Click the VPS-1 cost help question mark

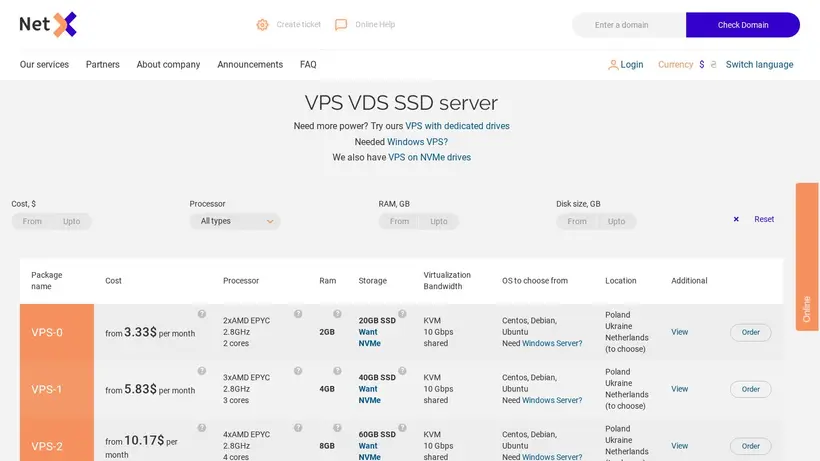(x=201, y=371)
